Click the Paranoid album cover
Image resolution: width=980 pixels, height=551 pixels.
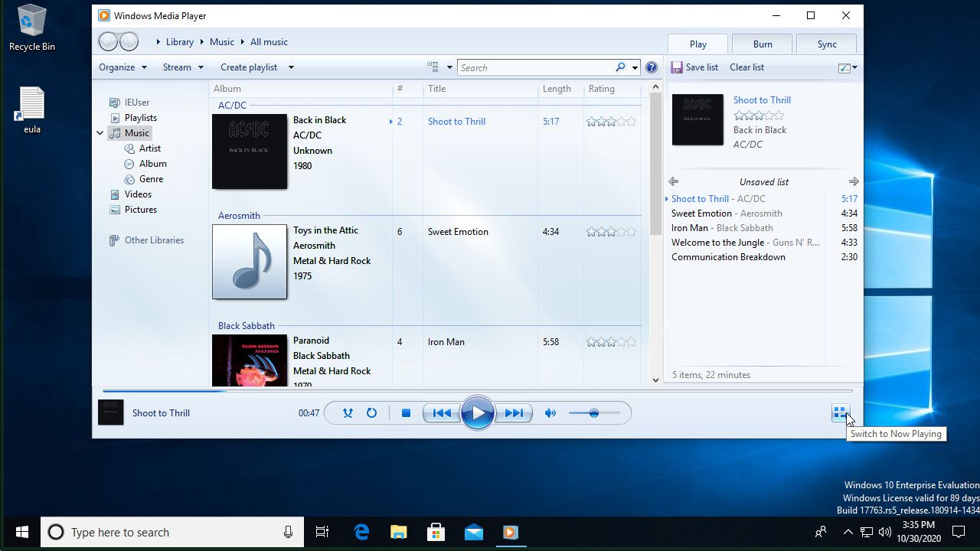tap(250, 360)
